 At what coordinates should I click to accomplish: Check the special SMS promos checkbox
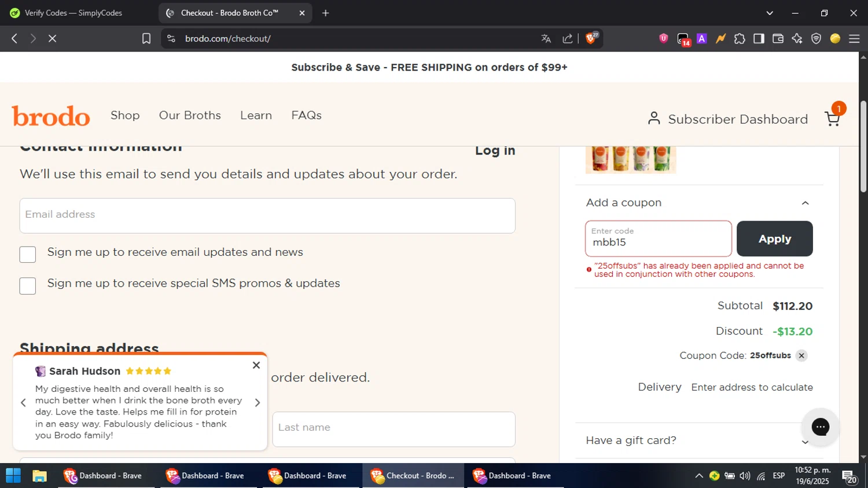point(28,285)
